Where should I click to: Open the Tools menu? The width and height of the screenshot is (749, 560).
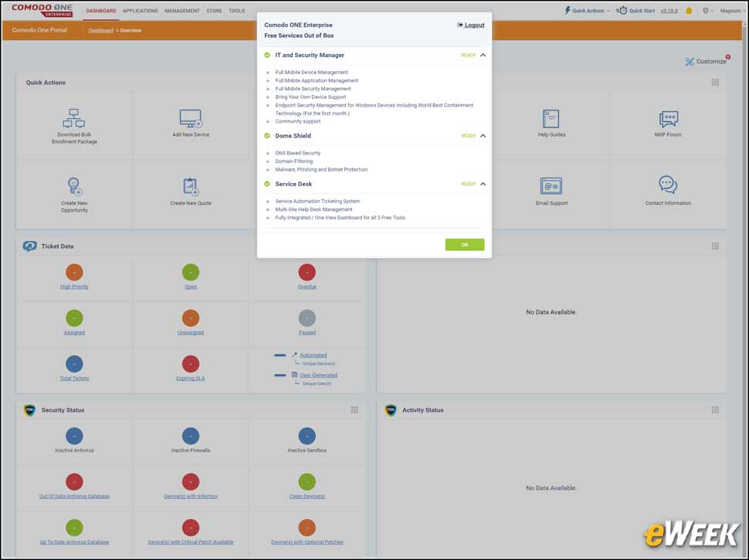coord(236,11)
